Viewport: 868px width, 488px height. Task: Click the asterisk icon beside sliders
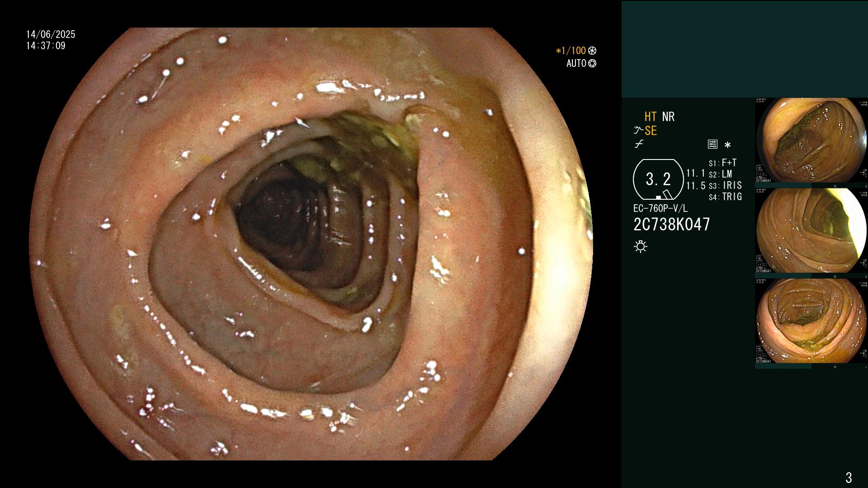(727, 145)
